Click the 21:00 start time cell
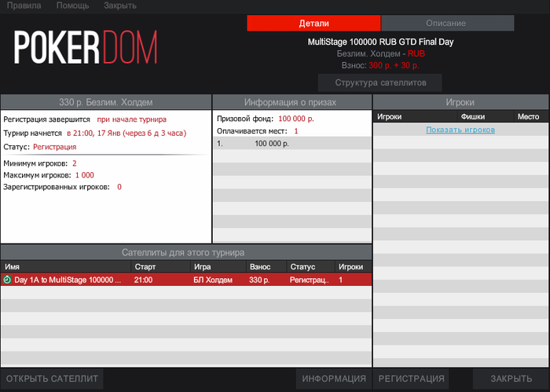 (143, 280)
